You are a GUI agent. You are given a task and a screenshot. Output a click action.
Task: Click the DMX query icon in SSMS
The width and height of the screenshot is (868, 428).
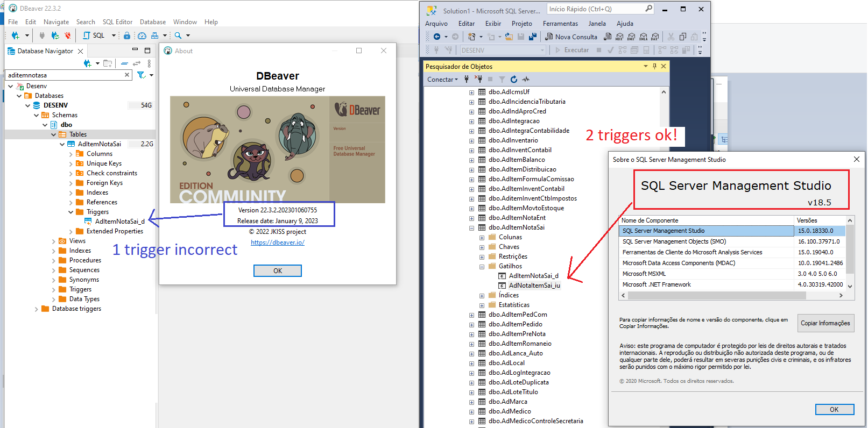[x=631, y=37]
